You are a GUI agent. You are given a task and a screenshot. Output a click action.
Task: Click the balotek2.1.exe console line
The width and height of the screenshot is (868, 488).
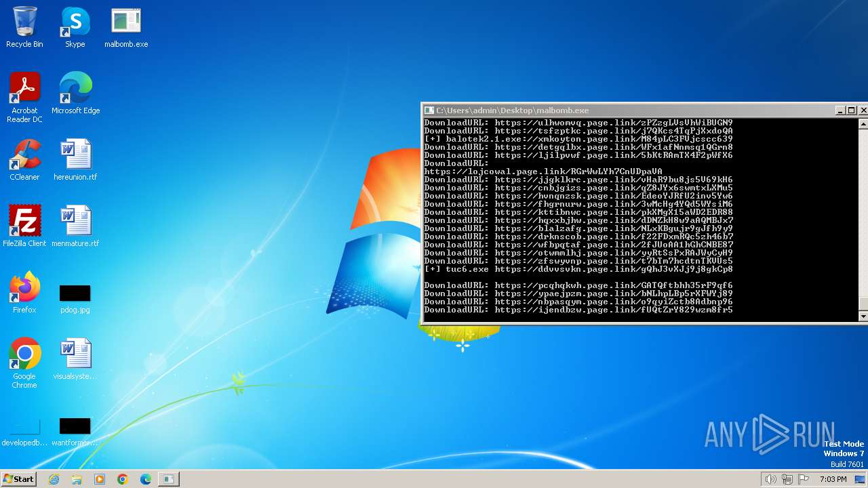(x=578, y=139)
